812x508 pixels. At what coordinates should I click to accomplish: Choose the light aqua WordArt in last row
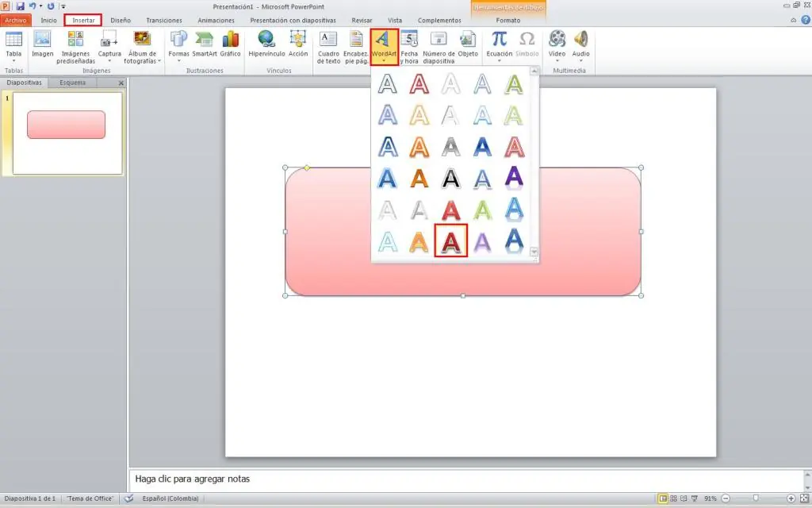[387, 241]
